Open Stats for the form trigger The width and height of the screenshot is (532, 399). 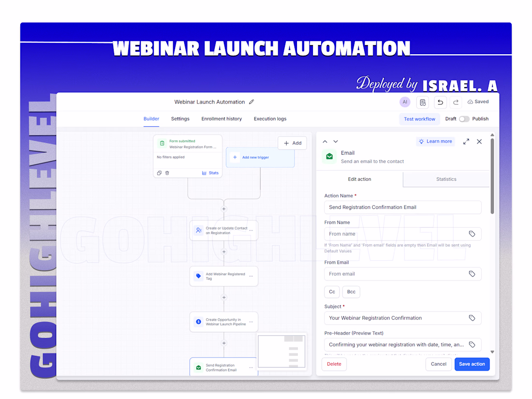coord(210,173)
